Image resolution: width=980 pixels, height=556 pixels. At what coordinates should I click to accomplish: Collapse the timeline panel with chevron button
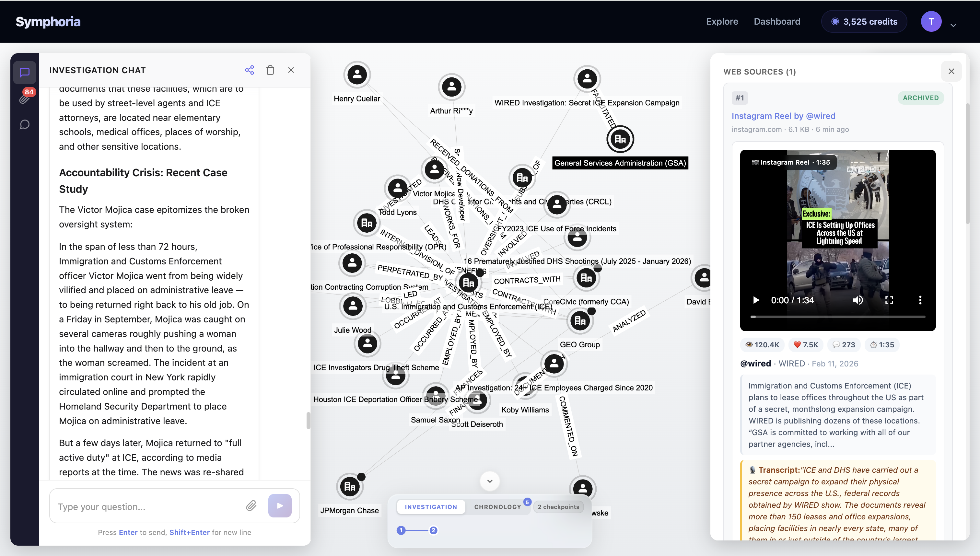click(490, 481)
